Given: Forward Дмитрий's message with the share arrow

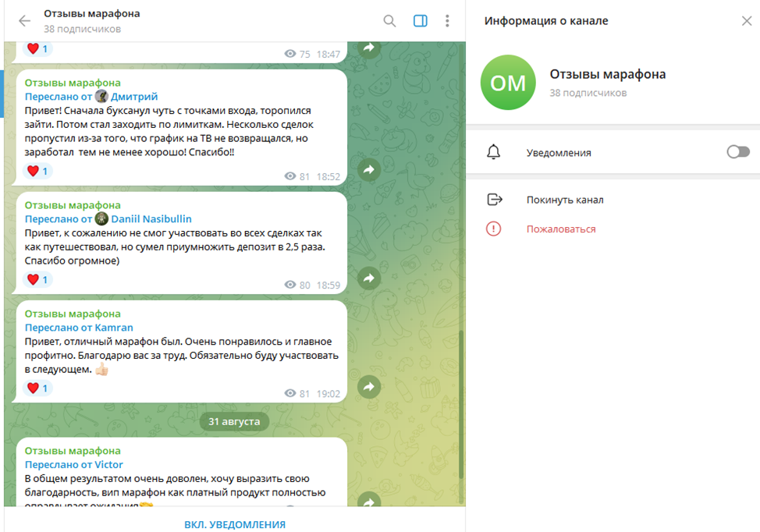Looking at the screenshot, I should coord(369,169).
